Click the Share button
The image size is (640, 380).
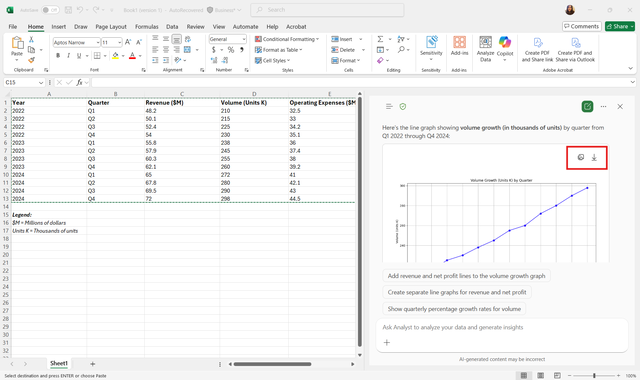(620, 27)
